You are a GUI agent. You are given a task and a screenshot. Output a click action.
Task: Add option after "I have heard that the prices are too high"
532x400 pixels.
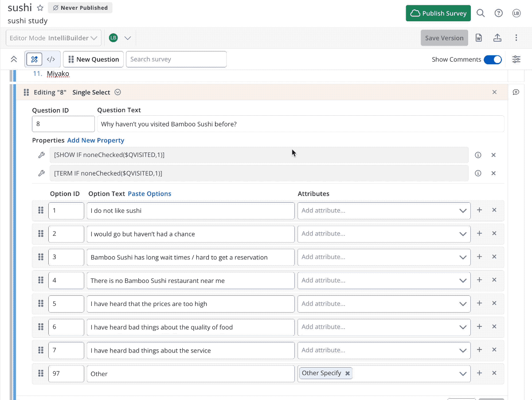(479, 303)
